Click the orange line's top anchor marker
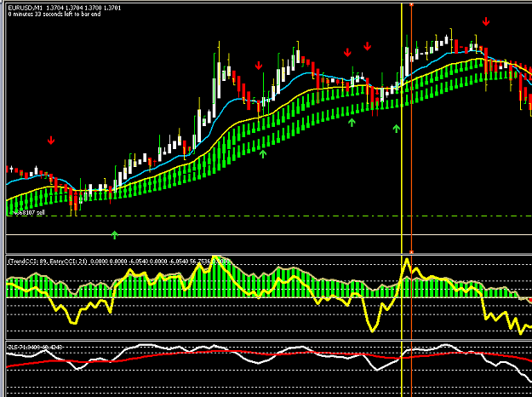 point(411,4)
